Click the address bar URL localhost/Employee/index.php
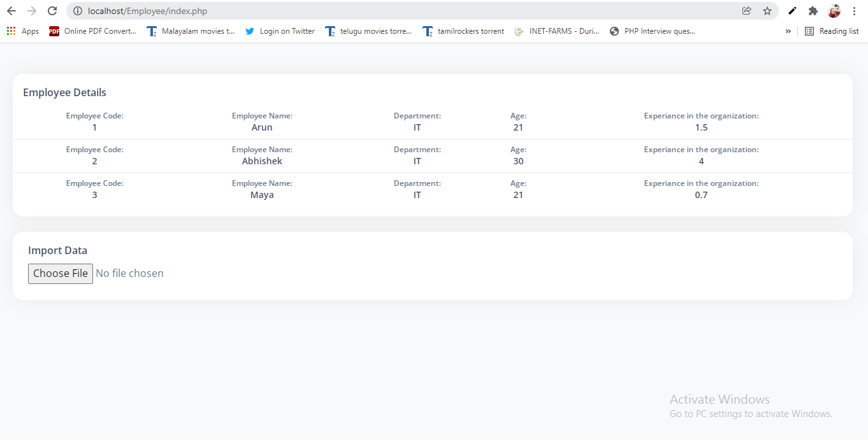The height and width of the screenshot is (440, 868). point(147,11)
